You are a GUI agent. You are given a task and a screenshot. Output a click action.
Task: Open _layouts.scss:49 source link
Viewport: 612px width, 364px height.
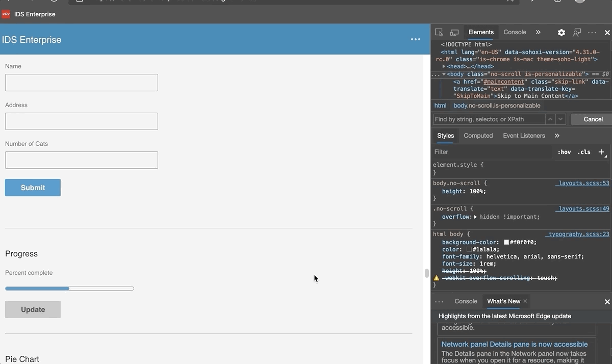(x=582, y=209)
